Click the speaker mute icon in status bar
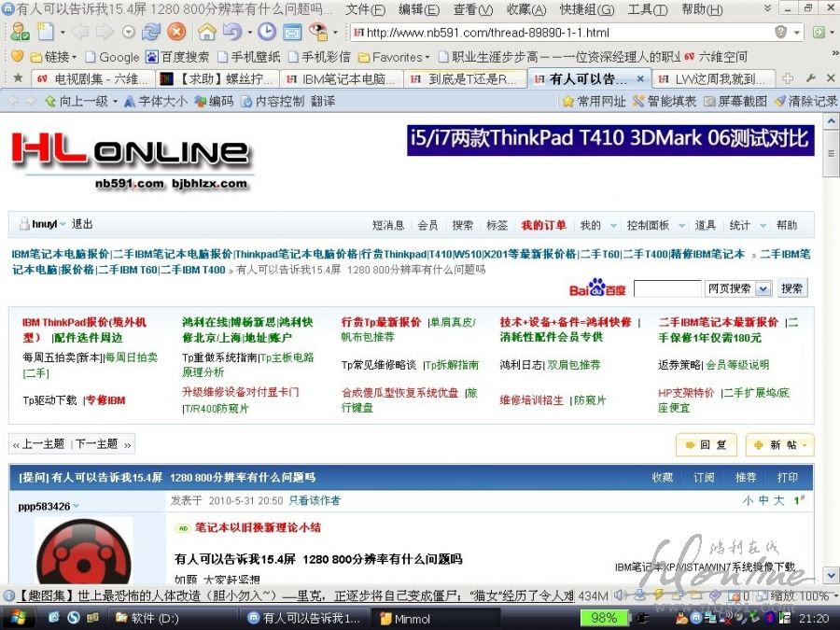840x630 pixels. 621,595
